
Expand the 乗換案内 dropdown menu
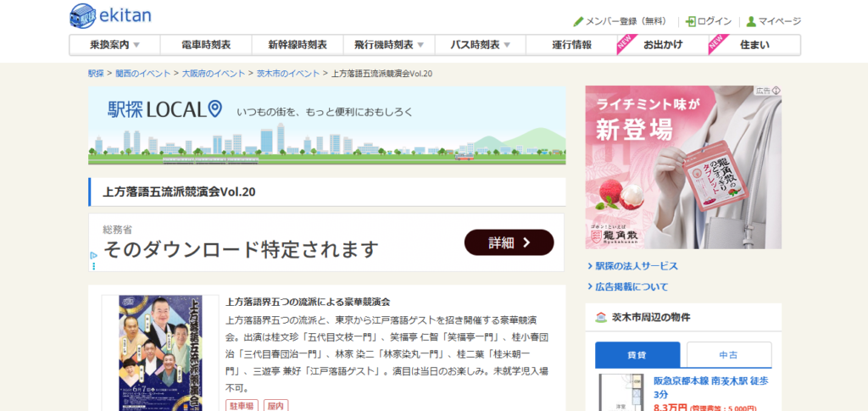(136, 45)
